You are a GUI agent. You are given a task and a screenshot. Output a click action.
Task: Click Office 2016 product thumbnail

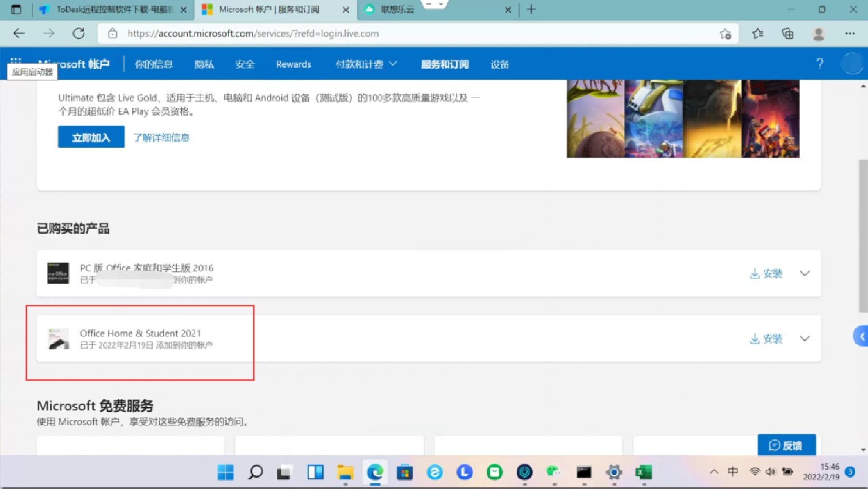[x=58, y=273]
